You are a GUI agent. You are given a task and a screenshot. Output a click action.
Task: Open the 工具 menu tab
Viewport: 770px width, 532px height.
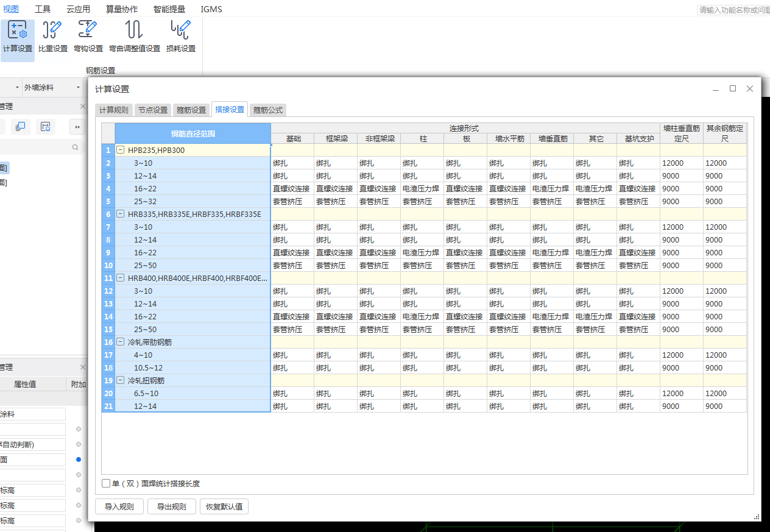[x=43, y=9]
